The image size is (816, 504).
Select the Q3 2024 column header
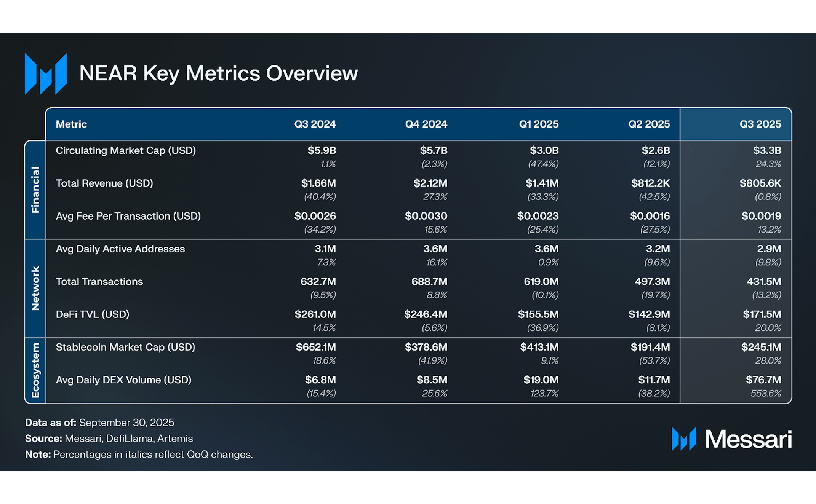tap(315, 124)
